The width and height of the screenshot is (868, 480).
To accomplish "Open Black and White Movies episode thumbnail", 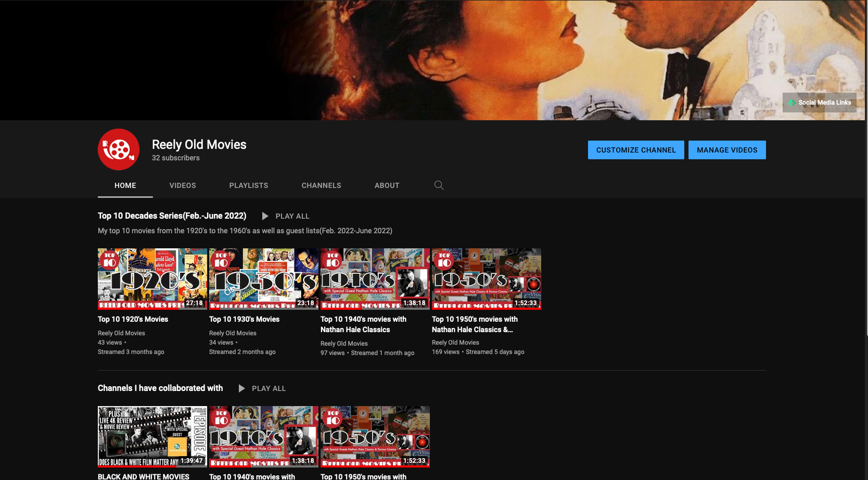I will click(x=152, y=437).
